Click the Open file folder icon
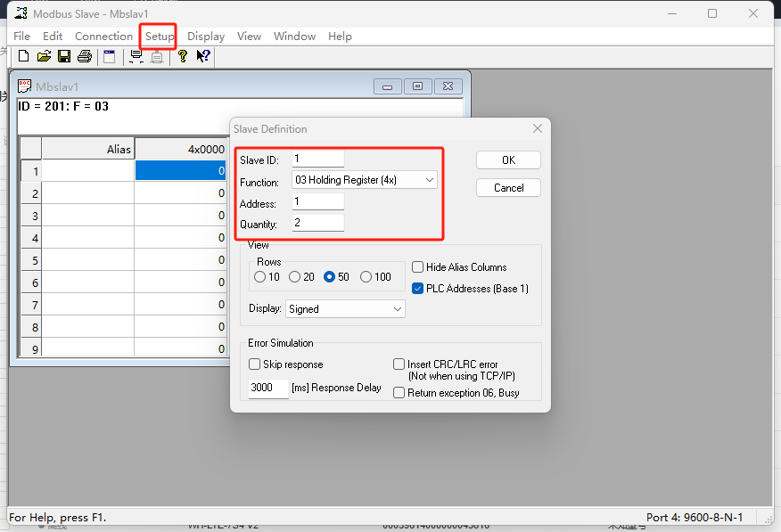The width and height of the screenshot is (781, 532). point(44,56)
